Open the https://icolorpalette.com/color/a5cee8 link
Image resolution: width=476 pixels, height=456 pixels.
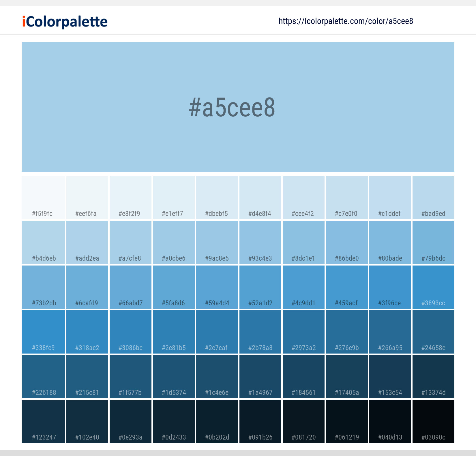coord(346,21)
